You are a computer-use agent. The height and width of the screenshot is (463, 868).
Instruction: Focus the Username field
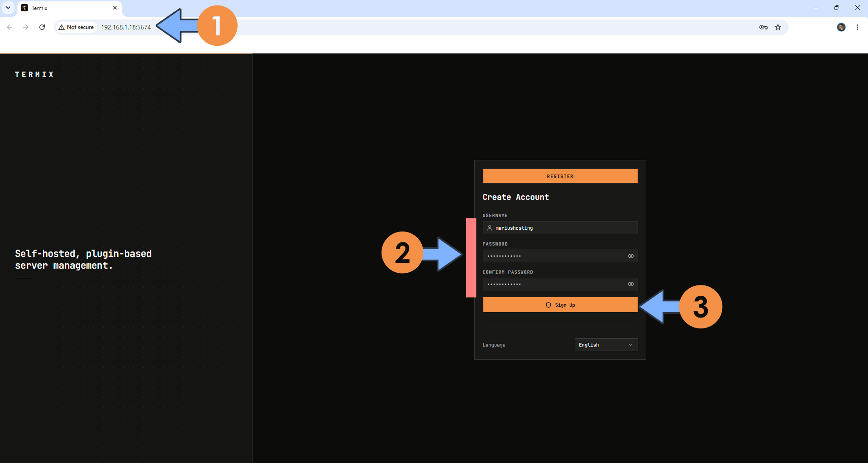pos(560,228)
